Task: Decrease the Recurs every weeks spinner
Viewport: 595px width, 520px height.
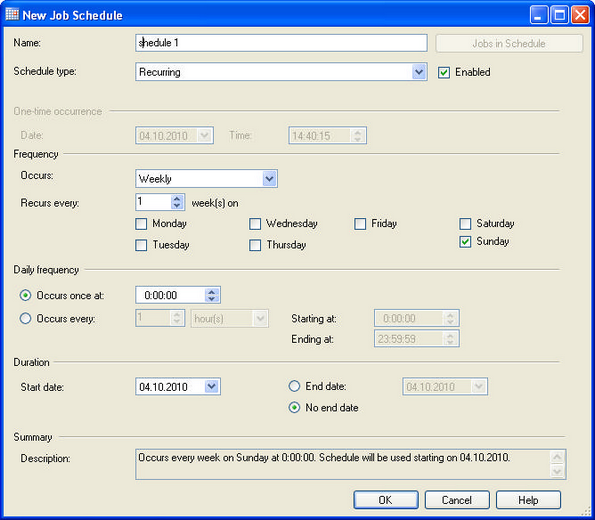Action: (x=177, y=206)
